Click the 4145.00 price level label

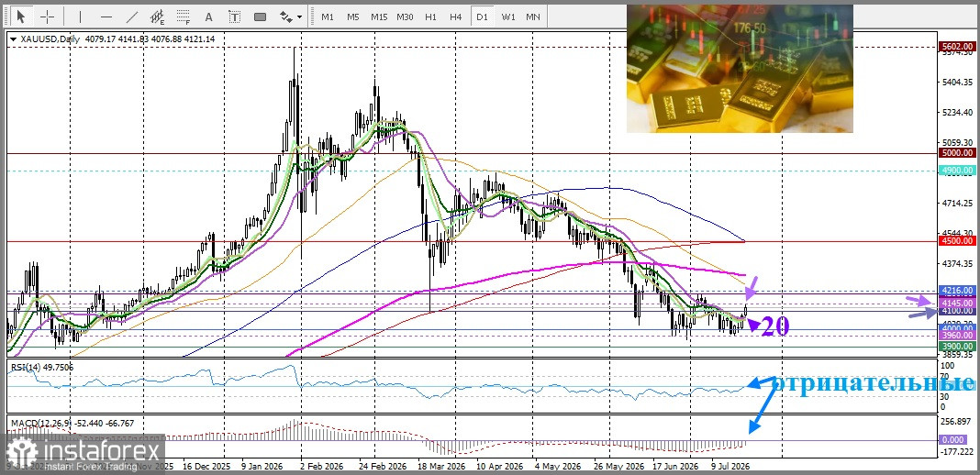957,303
